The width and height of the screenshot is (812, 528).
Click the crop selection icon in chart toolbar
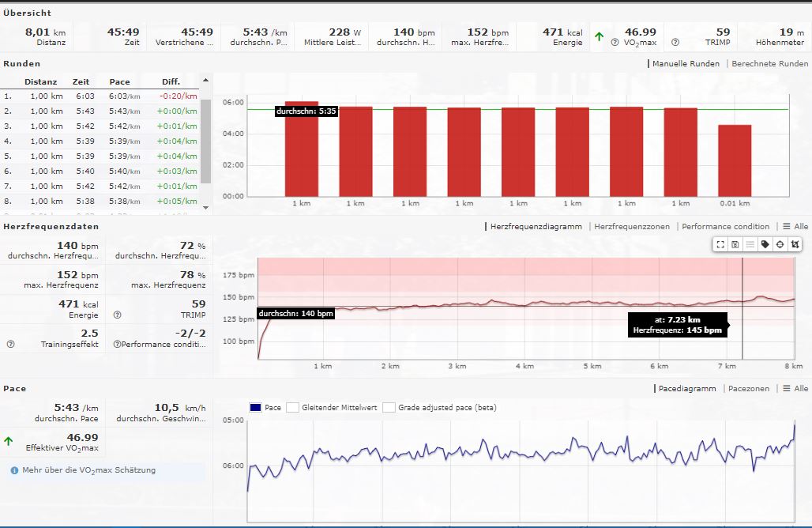[x=795, y=245]
